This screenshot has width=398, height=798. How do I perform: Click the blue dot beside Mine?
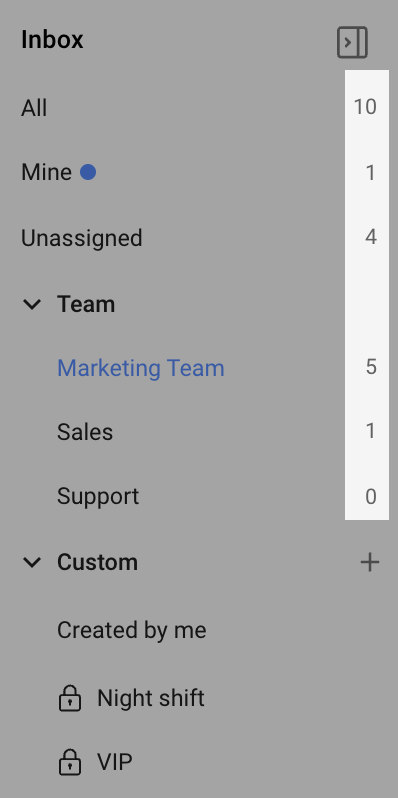[88, 173]
